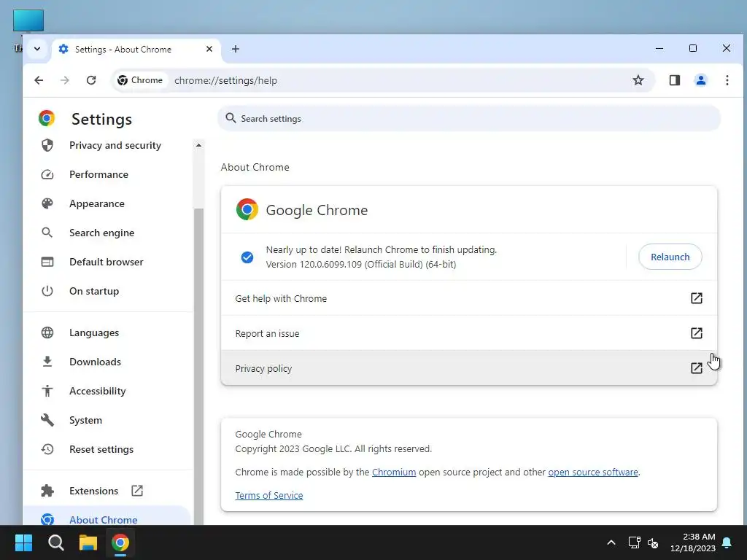747x560 pixels.
Task: Click the Chrome taskbar icon
Action: pos(120,542)
